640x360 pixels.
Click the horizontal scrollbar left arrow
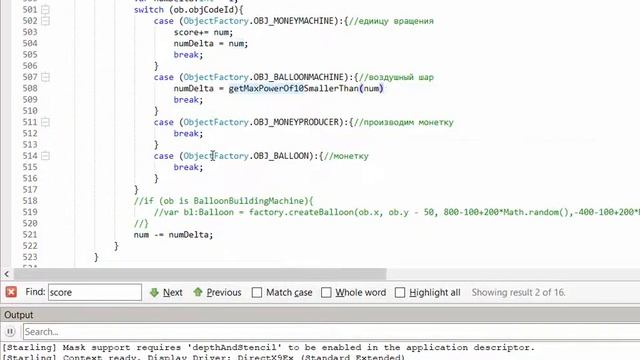coord(7,274)
